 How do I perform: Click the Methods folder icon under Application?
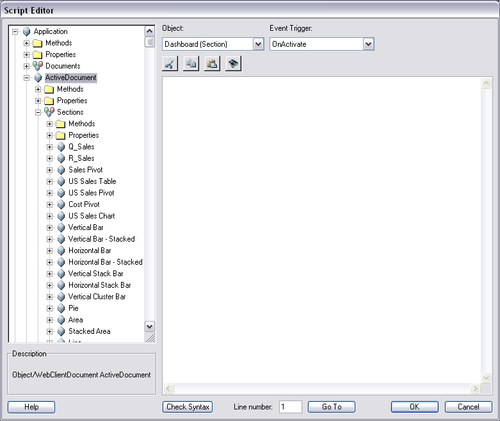(38, 43)
